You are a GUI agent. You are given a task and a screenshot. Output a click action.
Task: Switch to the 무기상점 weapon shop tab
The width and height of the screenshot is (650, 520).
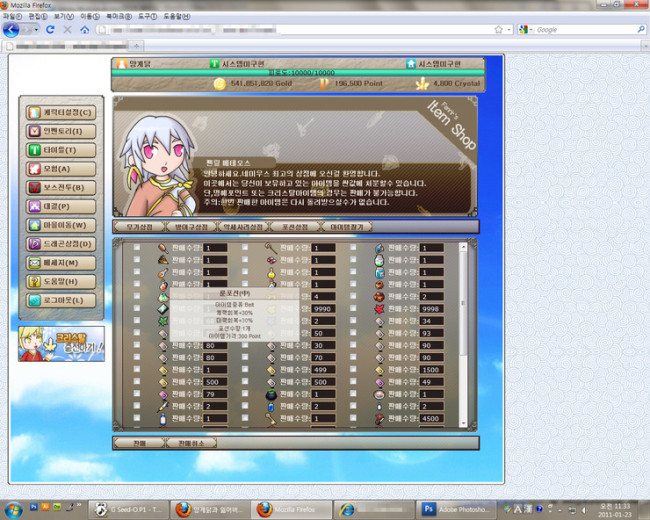click(139, 227)
